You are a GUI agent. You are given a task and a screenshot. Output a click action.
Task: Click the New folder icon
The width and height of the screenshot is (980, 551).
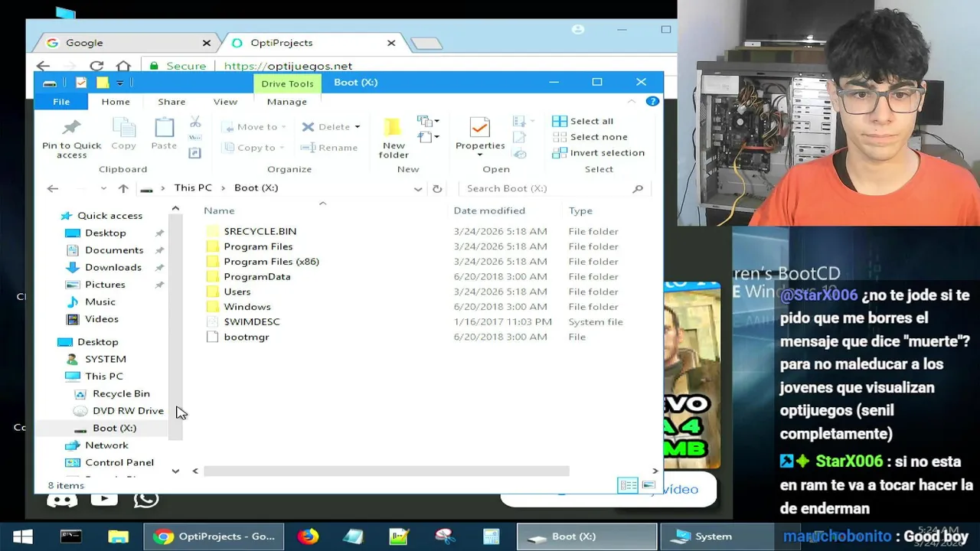[x=394, y=128]
